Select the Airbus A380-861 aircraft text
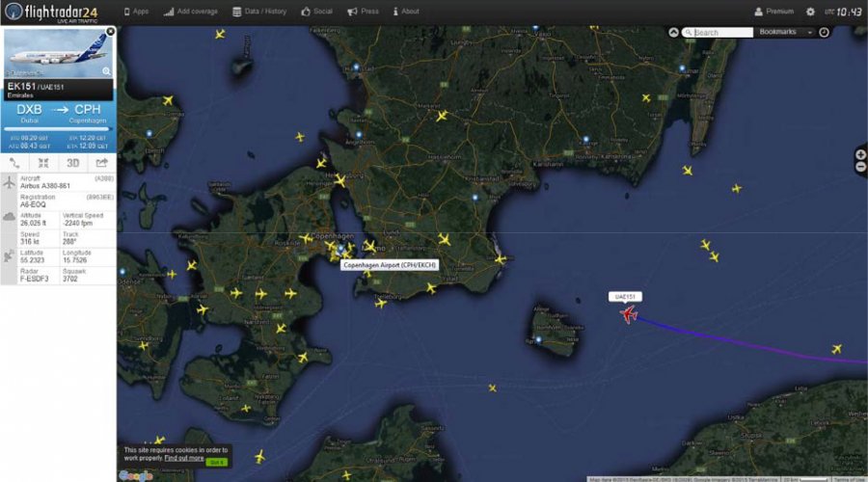The width and height of the screenshot is (868, 482). coord(44,186)
